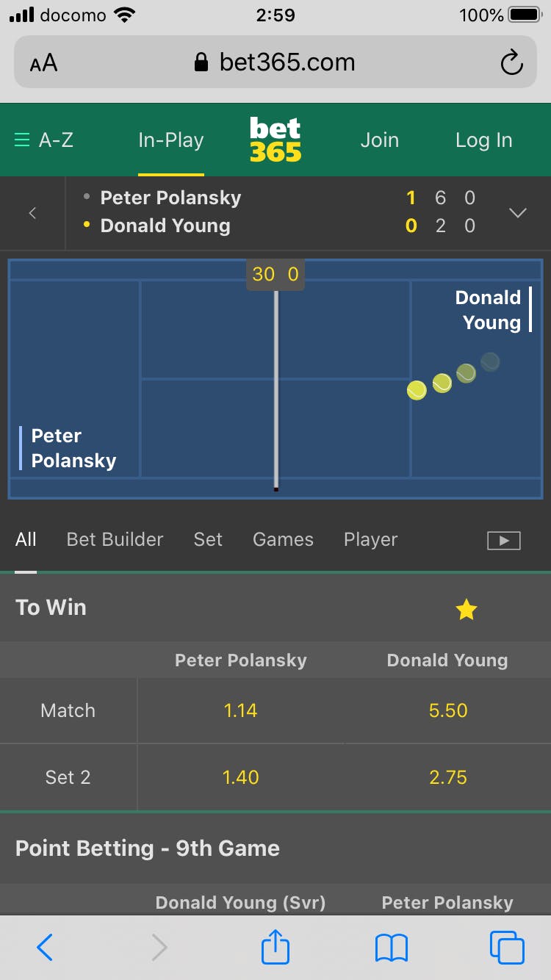Viewport: 551px width, 980px height.
Task: Expand scoreboard with down chevron
Action: pos(518,213)
